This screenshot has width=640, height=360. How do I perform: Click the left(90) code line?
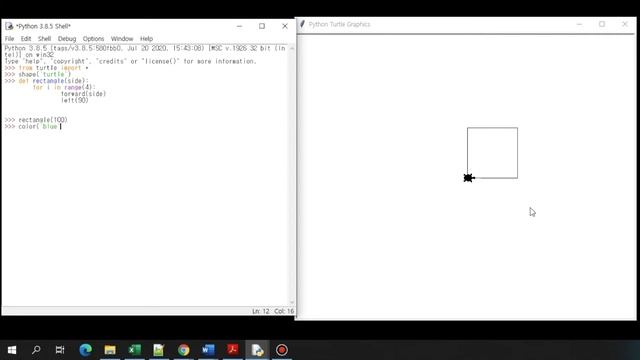tap(75, 100)
